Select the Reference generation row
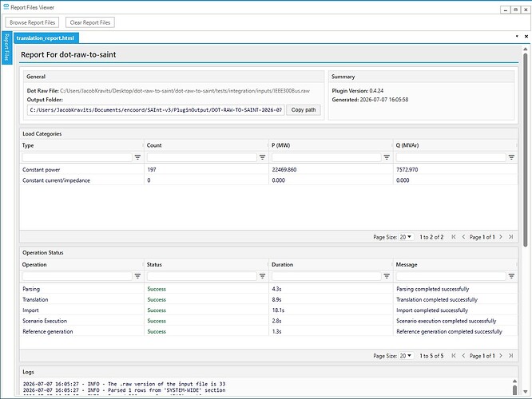 coord(268,331)
